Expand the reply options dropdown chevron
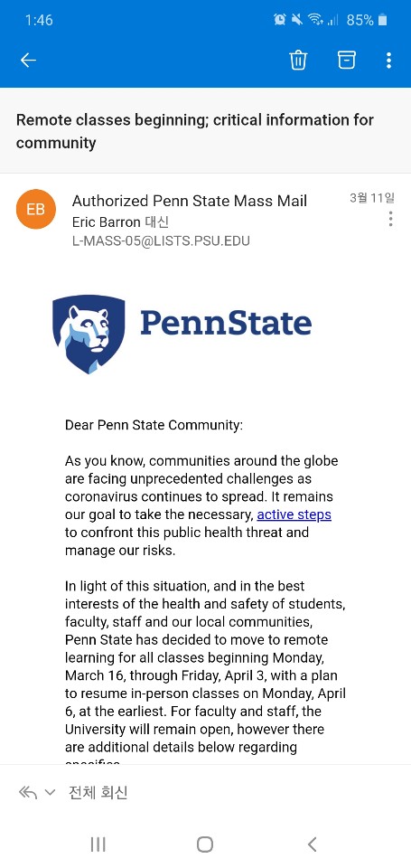Viewport: 411px width, 868px height. point(50,793)
